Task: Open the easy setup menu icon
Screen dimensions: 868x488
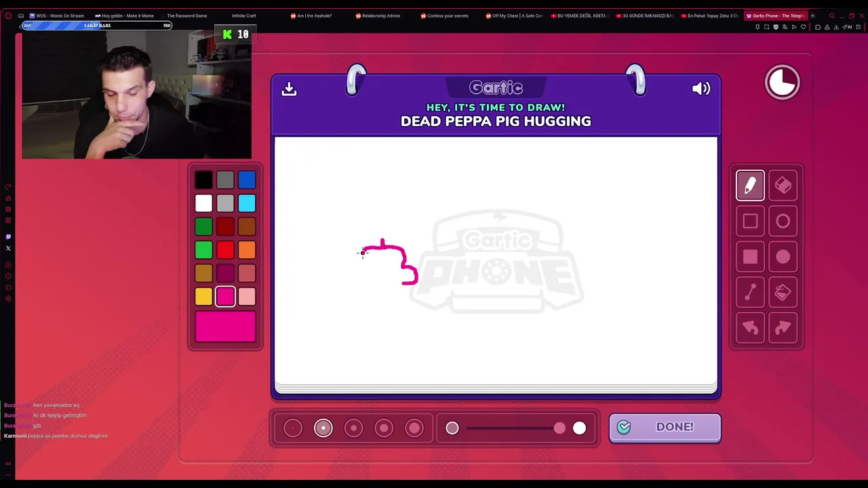Action: 857,27
